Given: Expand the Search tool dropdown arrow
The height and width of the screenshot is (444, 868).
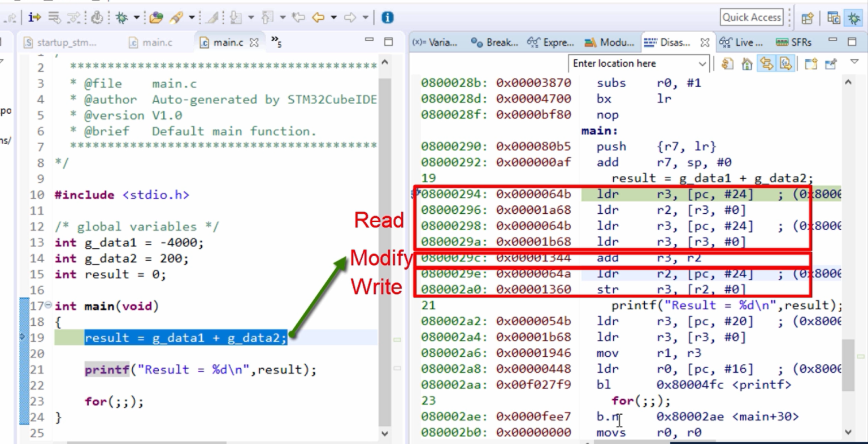Looking at the screenshot, I should (192, 18).
